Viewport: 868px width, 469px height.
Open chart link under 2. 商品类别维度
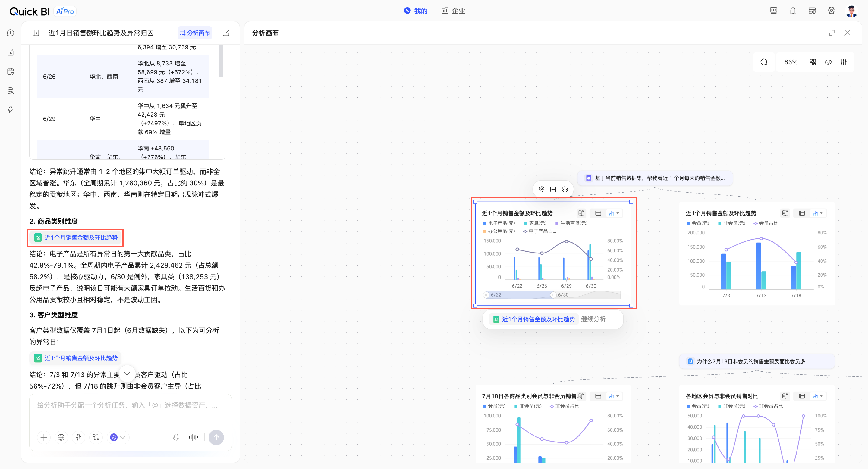pos(75,238)
